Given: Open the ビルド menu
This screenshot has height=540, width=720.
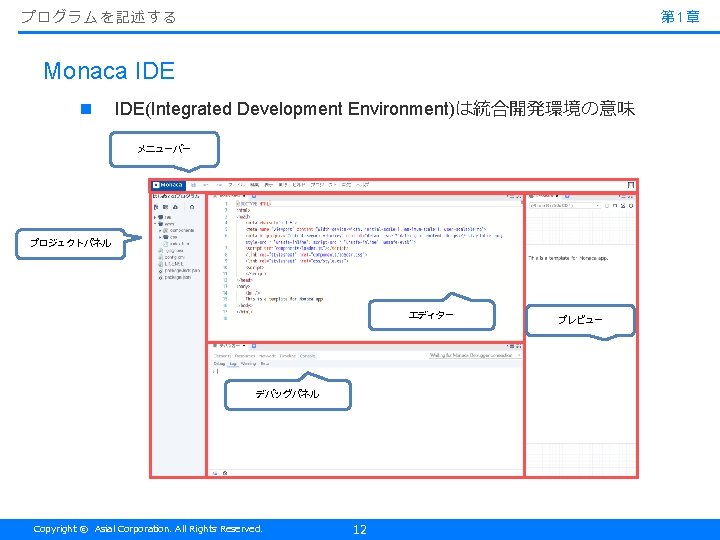Looking at the screenshot, I should click(298, 185).
